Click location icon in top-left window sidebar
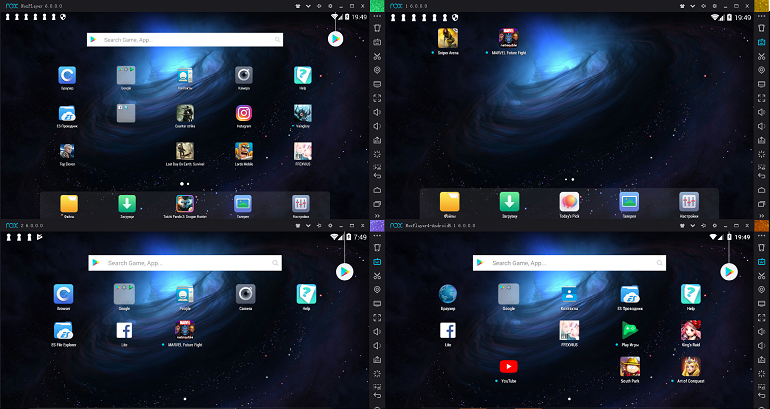The height and width of the screenshot is (409, 770). coord(377,70)
